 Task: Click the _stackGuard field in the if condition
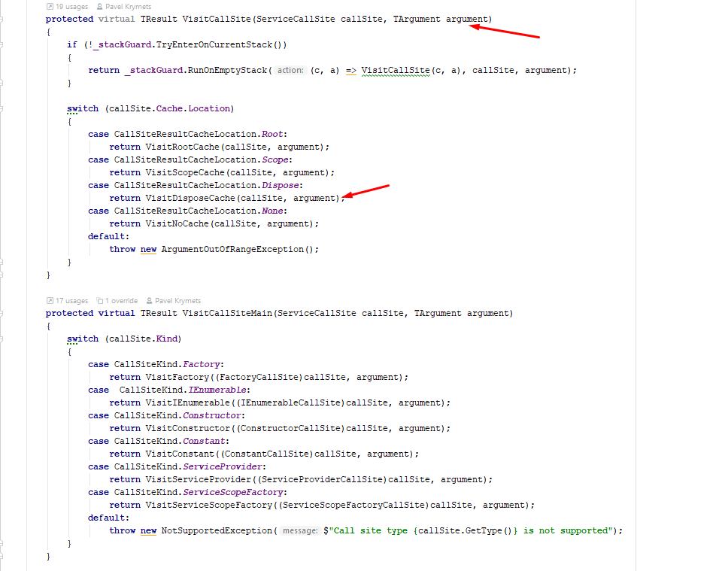pos(122,44)
